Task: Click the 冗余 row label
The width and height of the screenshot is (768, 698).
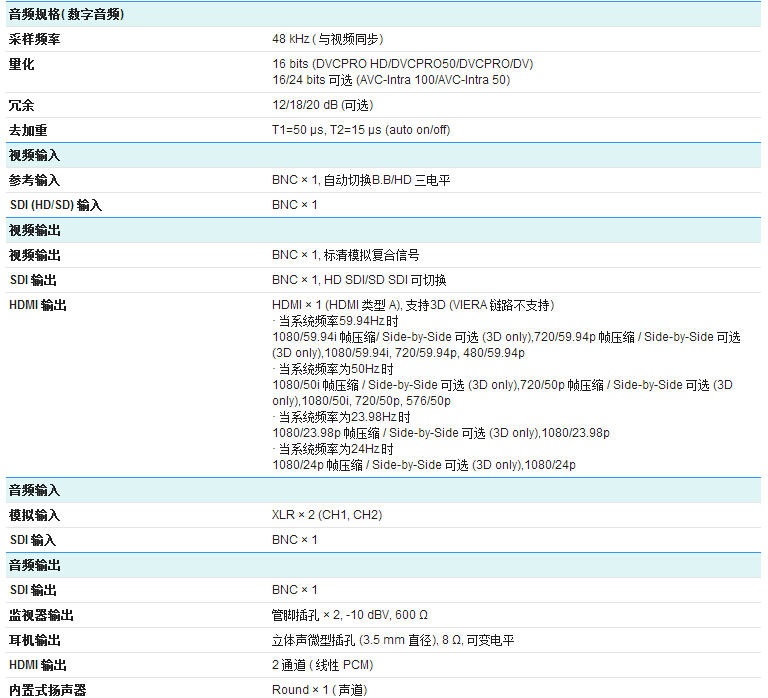Action: click(22, 105)
